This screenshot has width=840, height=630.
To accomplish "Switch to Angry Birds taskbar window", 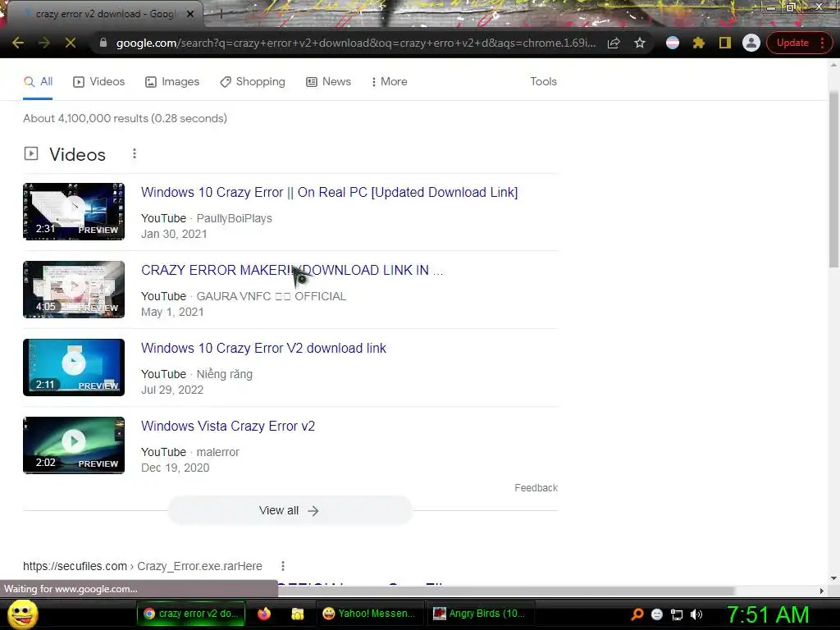I will [x=479, y=614].
